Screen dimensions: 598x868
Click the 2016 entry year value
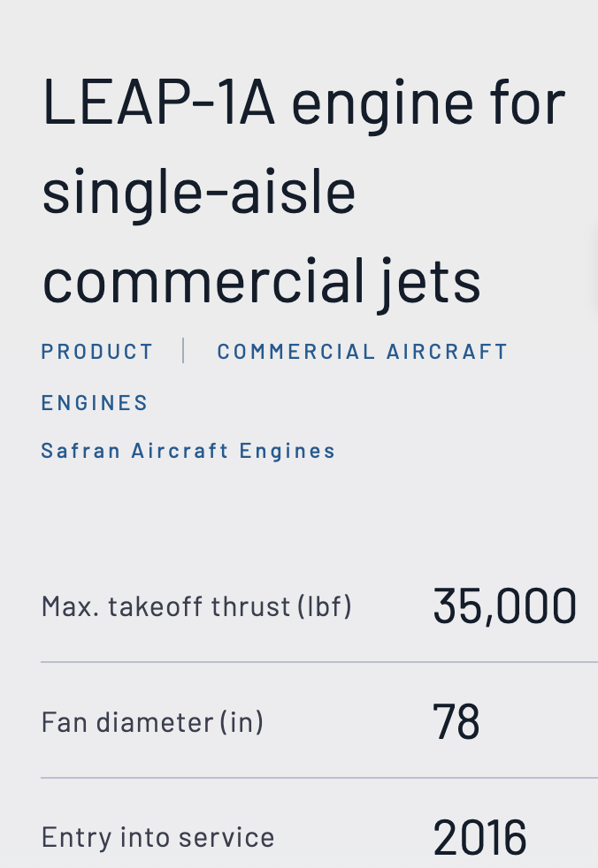(x=479, y=838)
